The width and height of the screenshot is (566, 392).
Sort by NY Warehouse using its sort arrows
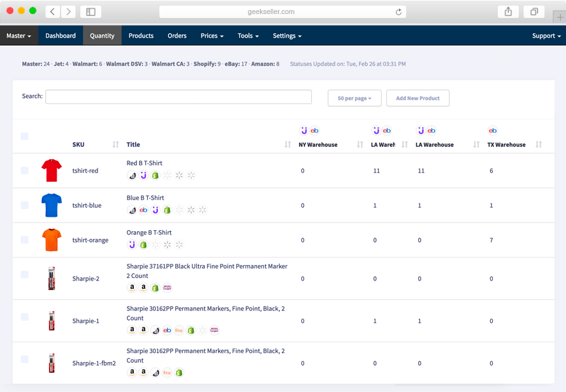360,145
